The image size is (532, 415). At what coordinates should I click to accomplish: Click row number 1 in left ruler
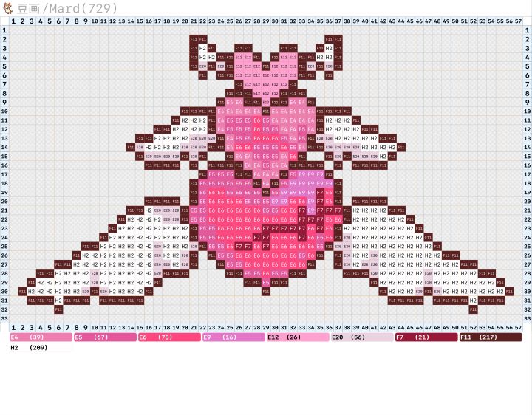click(x=4, y=30)
